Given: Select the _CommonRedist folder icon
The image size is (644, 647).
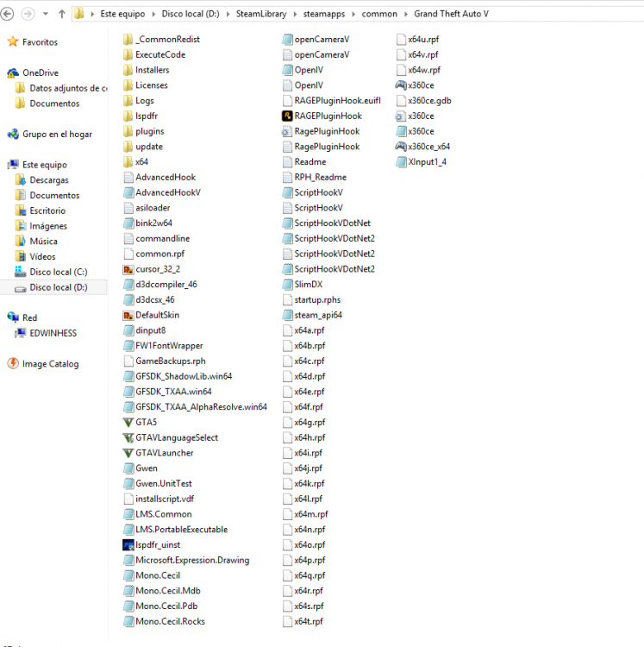Looking at the screenshot, I should 128,39.
